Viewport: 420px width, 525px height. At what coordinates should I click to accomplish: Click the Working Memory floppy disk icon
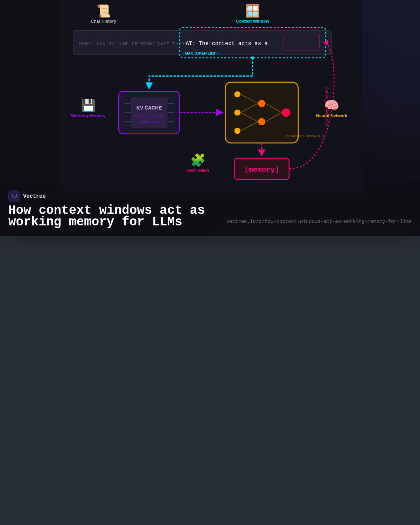coord(88,105)
